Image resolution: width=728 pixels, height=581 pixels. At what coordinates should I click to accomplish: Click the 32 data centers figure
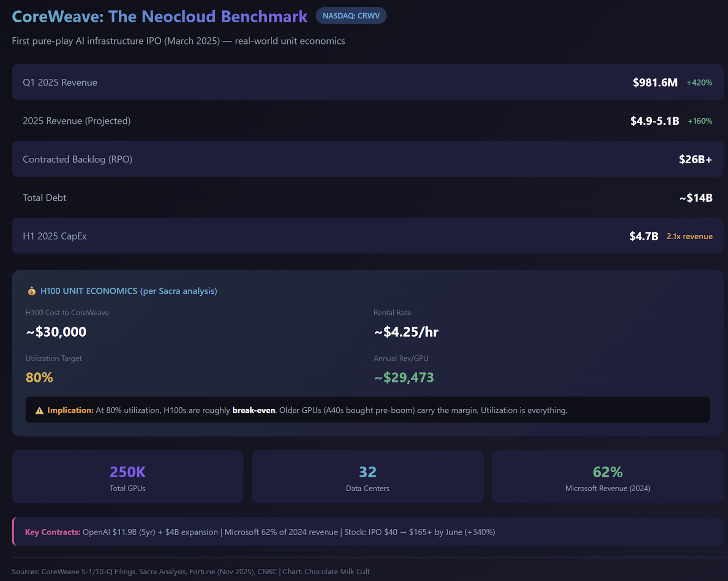pyautogui.click(x=368, y=472)
